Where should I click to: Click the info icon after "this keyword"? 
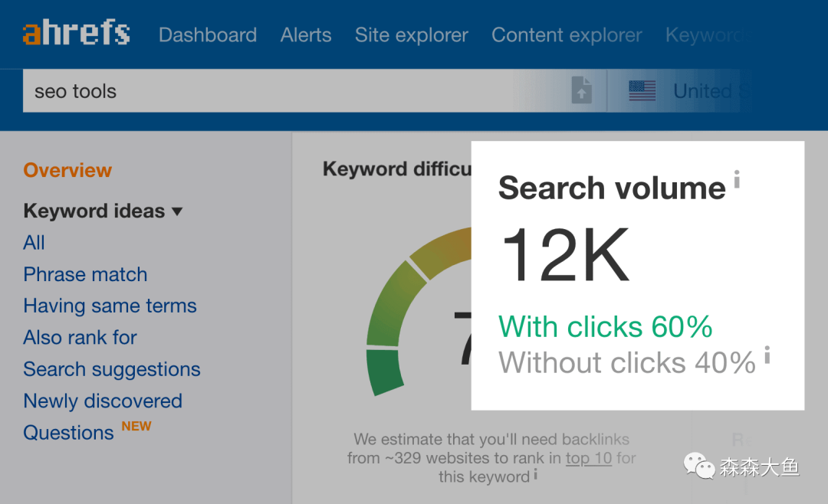[536, 475]
